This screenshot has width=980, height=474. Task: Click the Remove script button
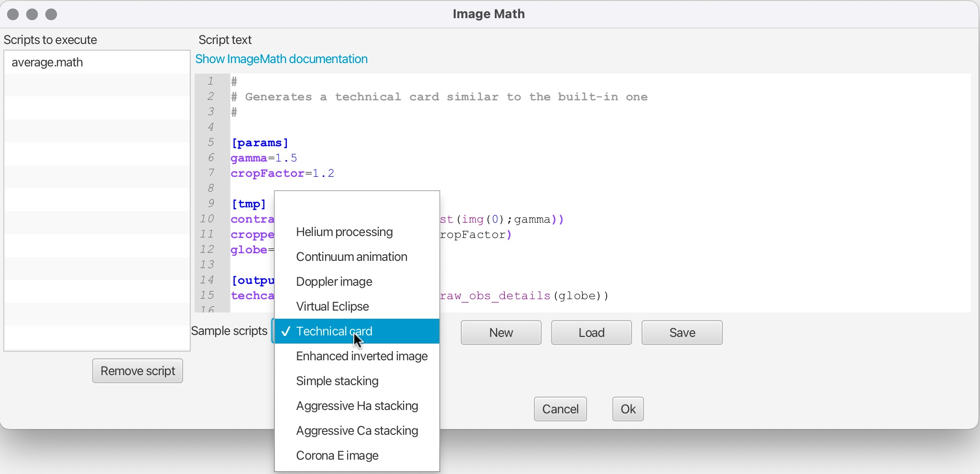point(138,371)
